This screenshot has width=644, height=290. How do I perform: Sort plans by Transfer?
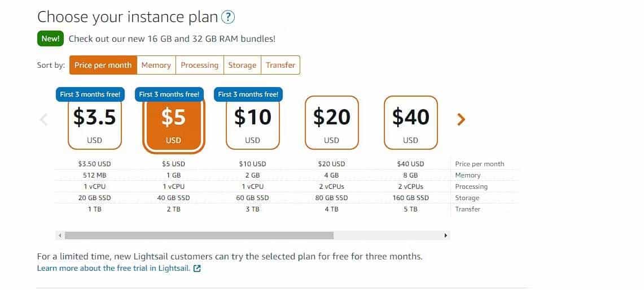coord(281,65)
